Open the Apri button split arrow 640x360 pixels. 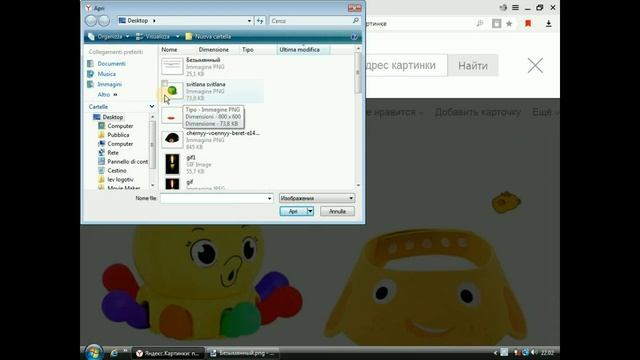click(311, 211)
